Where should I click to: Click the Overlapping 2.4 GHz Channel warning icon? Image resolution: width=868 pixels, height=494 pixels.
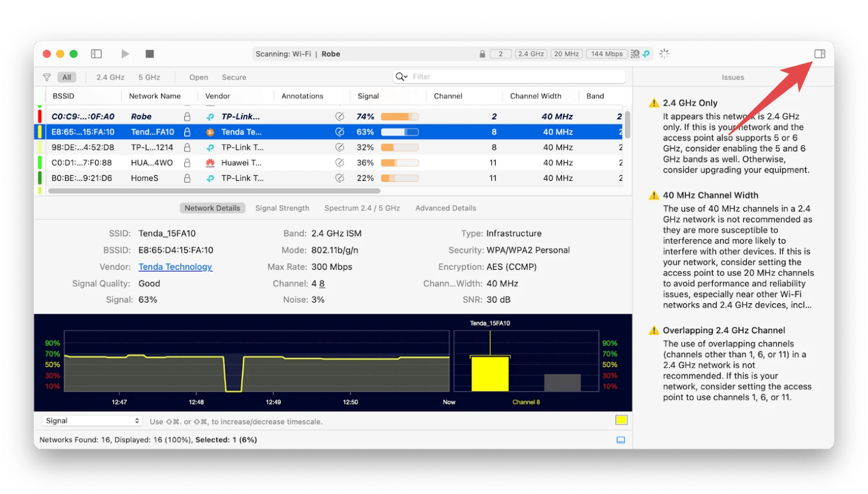point(654,330)
